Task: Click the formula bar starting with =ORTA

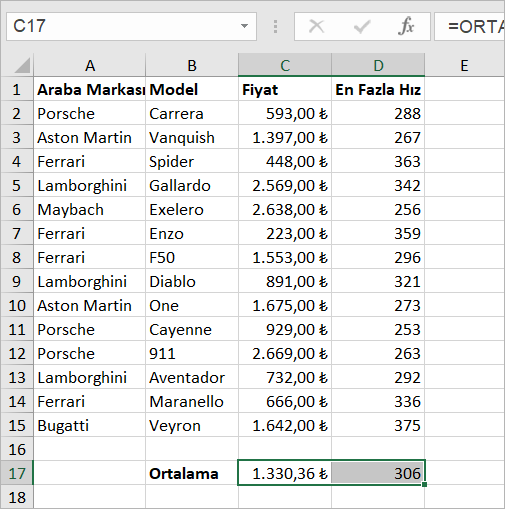Action: coord(469,26)
